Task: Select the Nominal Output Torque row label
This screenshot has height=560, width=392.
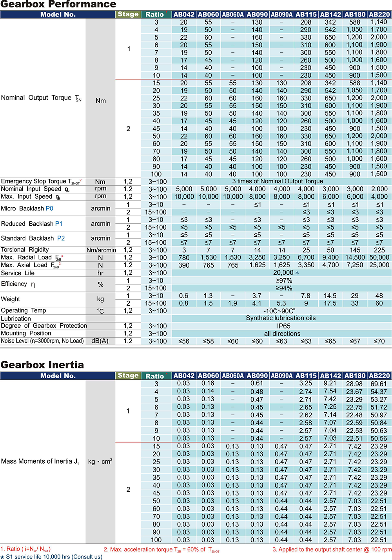Action: 41,98
